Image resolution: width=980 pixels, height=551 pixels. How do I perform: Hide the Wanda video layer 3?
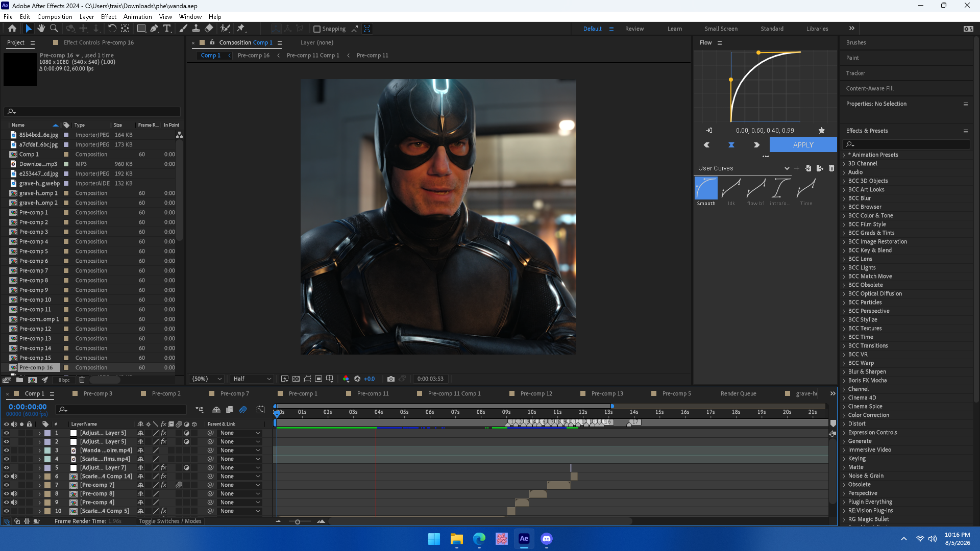coord(7,450)
